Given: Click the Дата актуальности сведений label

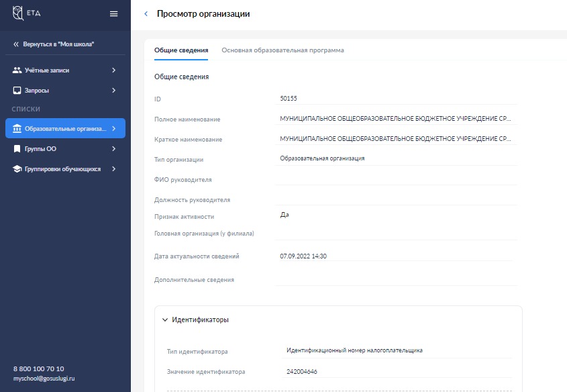Looking at the screenshot, I should click(x=197, y=256).
